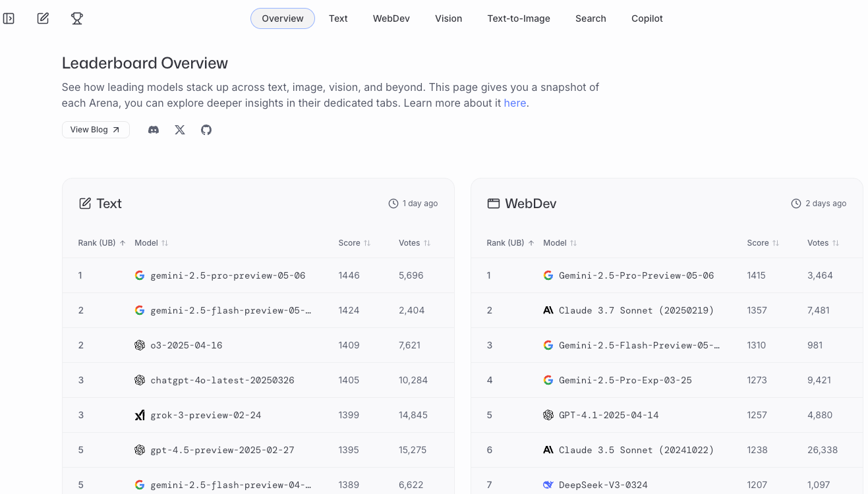Click Anthropic logo beside Claude 3.7 Sonnet
The image size is (868, 494).
[548, 310]
